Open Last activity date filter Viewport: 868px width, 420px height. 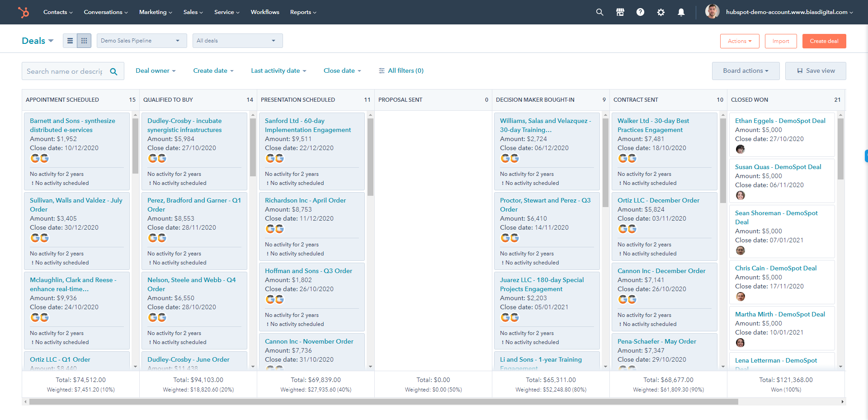(278, 71)
